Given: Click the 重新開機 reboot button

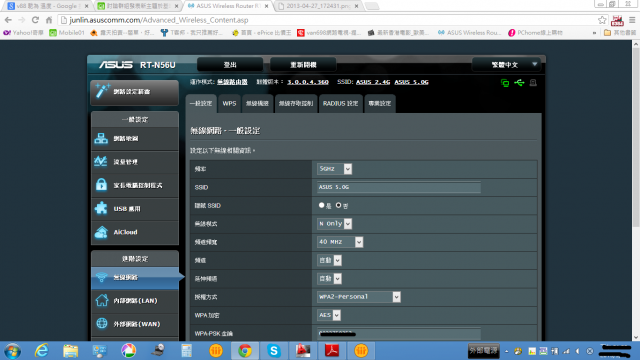Looking at the screenshot, I should [x=303, y=64].
